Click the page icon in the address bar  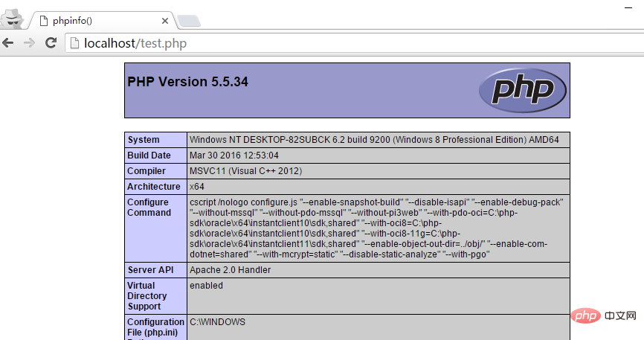(x=74, y=42)
